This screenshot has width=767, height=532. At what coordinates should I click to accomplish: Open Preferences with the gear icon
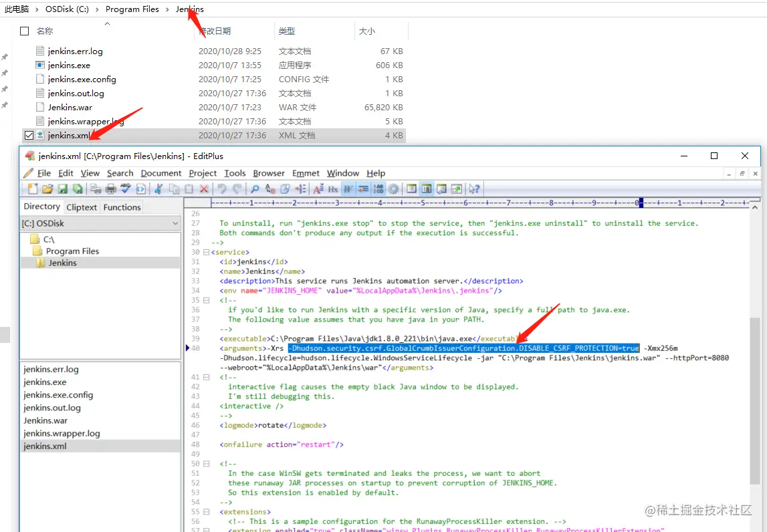[393, 188]
